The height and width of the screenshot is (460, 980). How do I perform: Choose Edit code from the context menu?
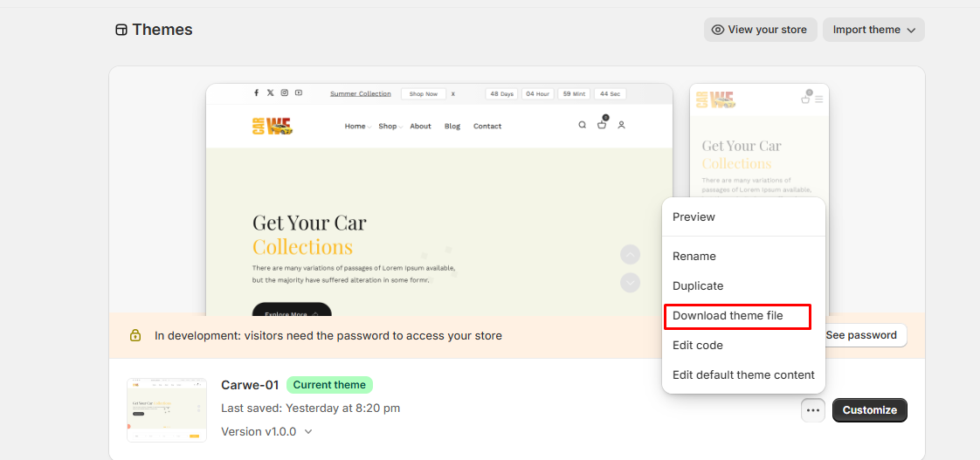698,346
